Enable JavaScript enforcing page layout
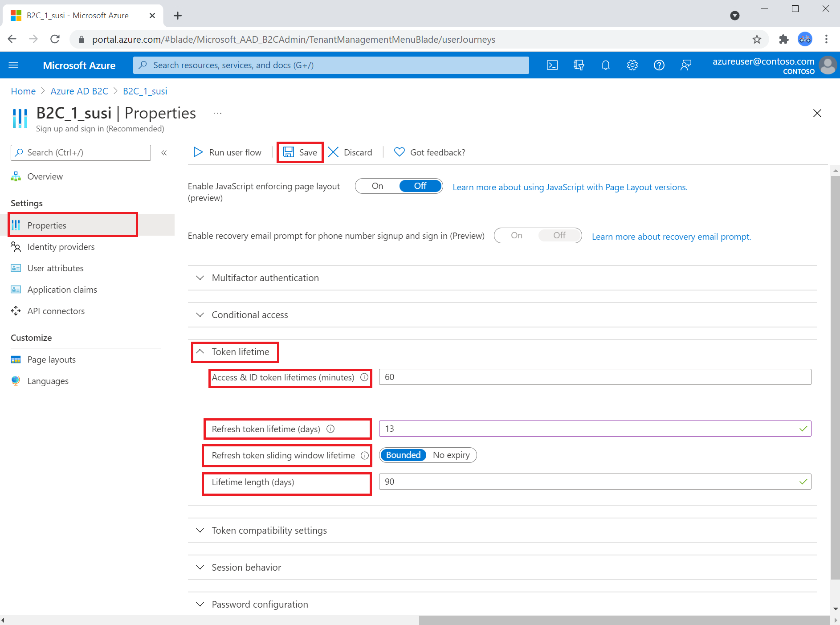The width and height of the screenshot is (840, 625). (x=377, y=186)
